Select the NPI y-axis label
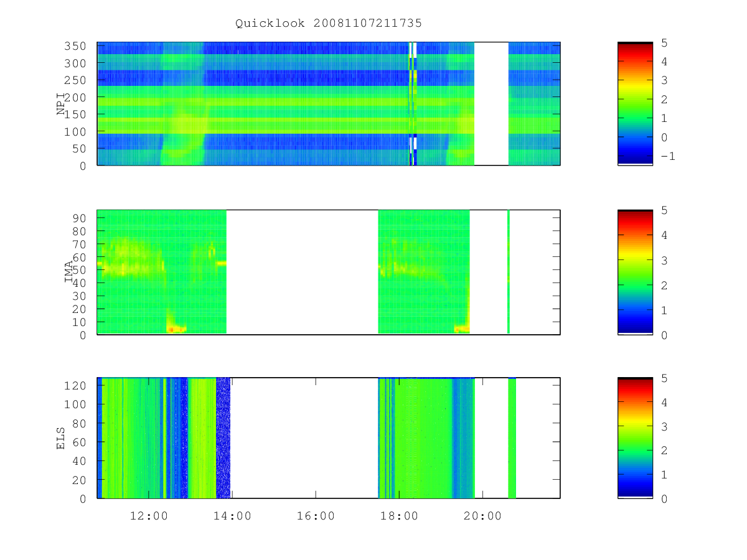 [62, 104]
